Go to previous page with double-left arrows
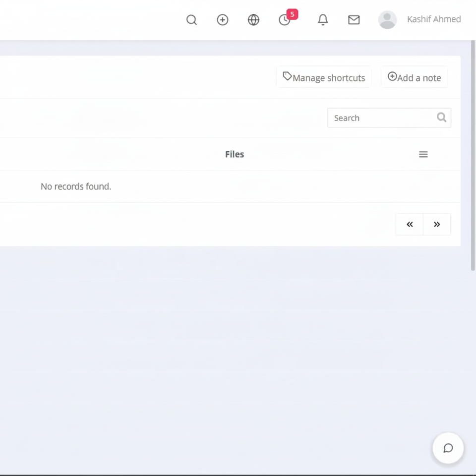476x476 pixels. [x=410, y=224]
